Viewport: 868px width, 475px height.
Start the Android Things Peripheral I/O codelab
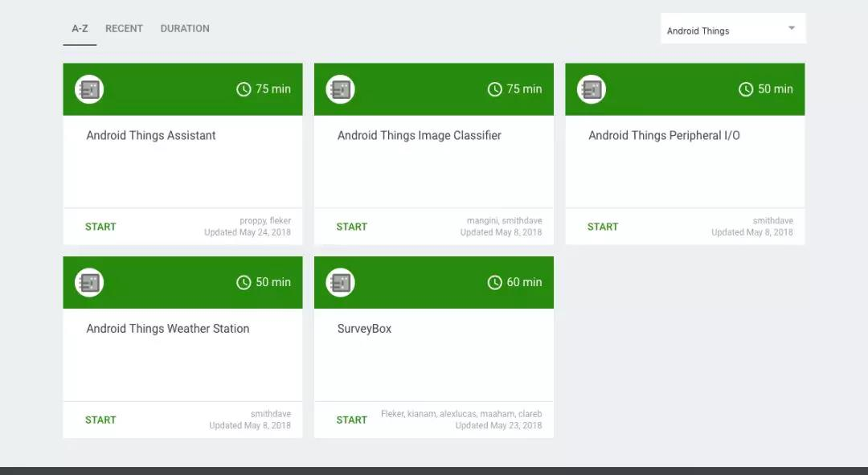pos(603,227)
